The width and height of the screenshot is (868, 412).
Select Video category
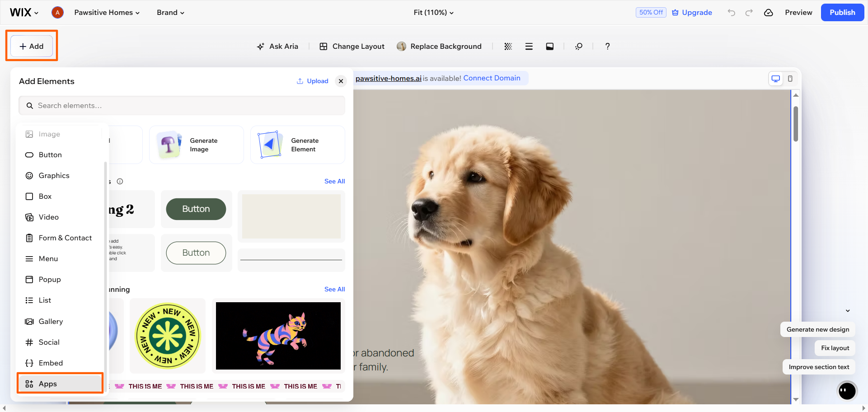(x=60, y=217)
